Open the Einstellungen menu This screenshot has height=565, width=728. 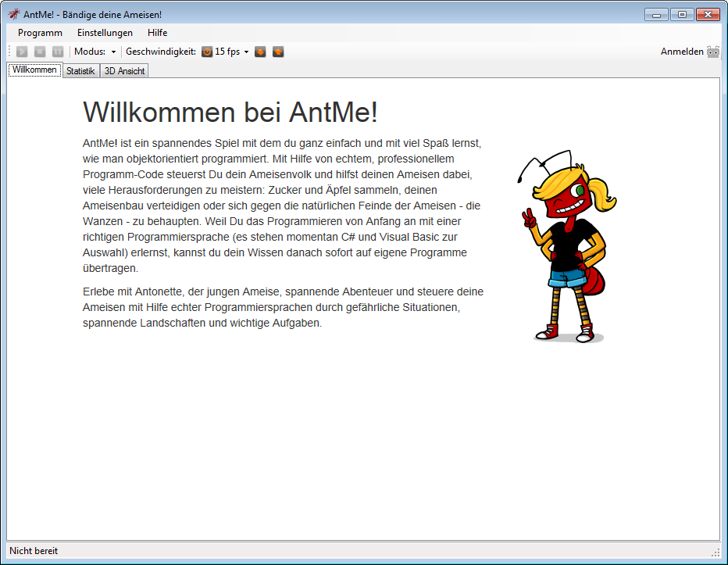(105, 33)
